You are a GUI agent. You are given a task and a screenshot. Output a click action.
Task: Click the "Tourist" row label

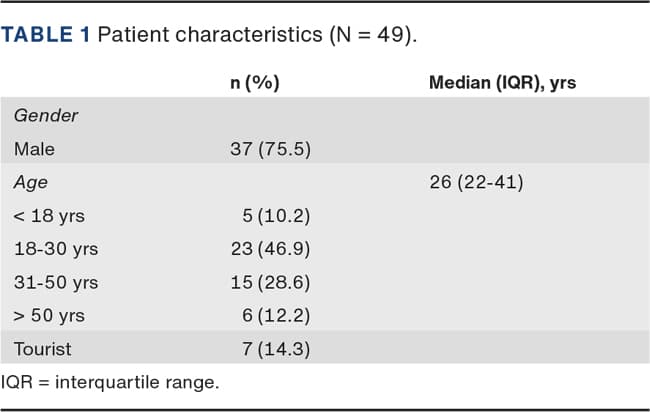coord(41,349)
